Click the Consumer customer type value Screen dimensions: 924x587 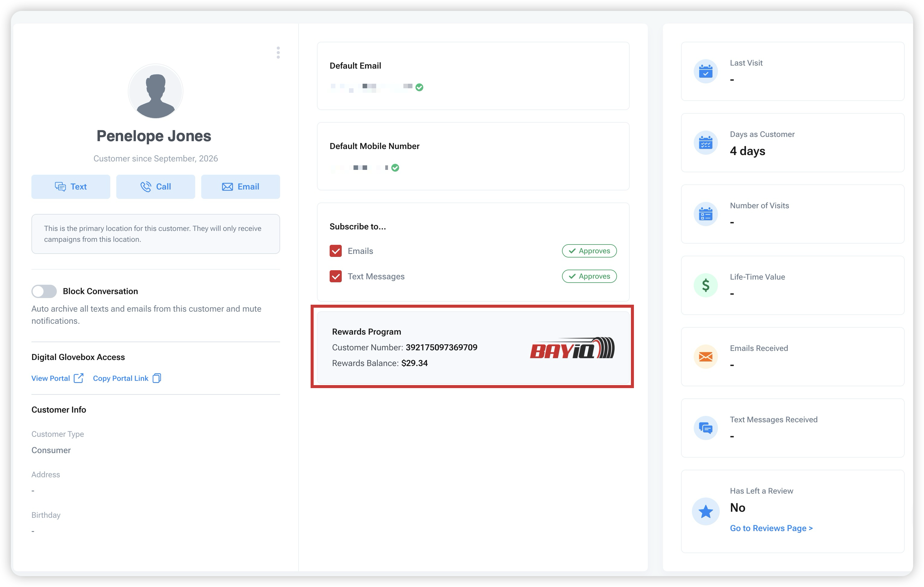pyautogui.click(x=51, y=450)
